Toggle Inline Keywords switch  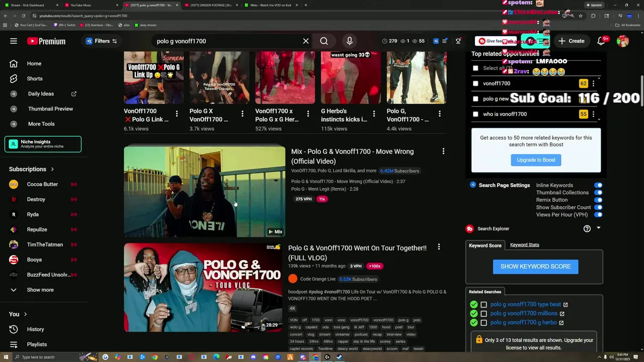pyautogui.click(x=598, y=185)
